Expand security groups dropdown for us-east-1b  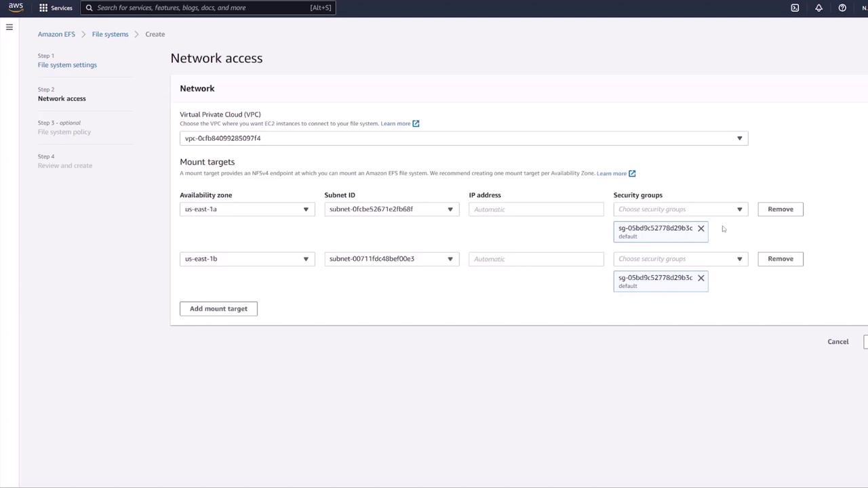tap(680, 259)
